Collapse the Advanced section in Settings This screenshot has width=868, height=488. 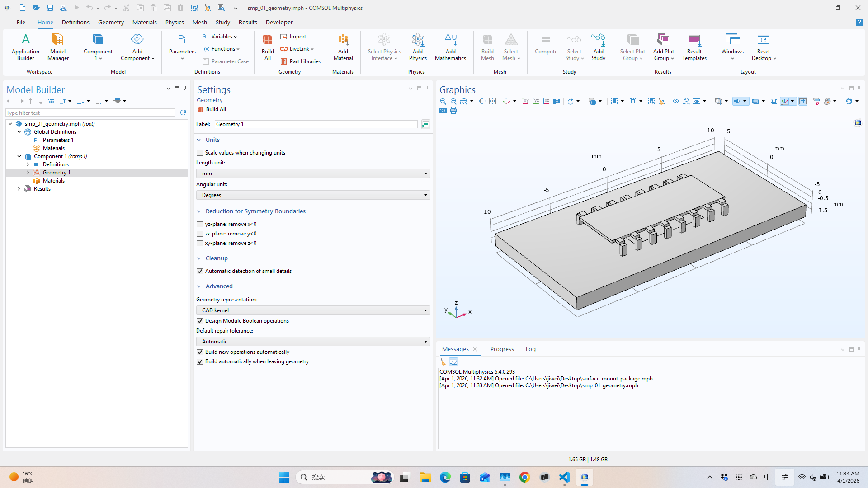[x=198, y=286]
